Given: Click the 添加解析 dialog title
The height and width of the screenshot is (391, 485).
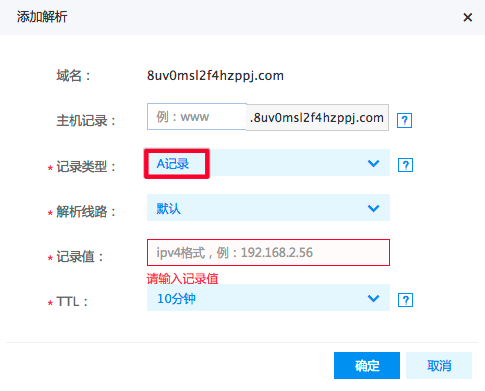Looking at the screenshot, I should [42, 17].
